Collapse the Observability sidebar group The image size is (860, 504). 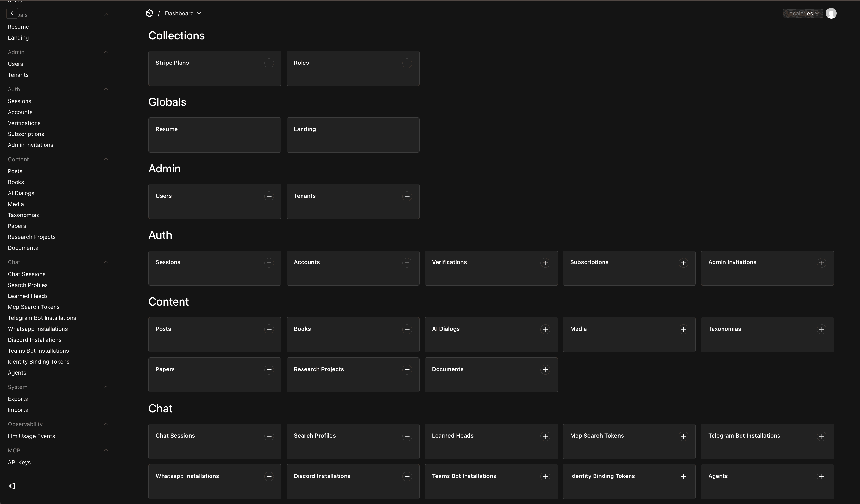coord(106,424)
